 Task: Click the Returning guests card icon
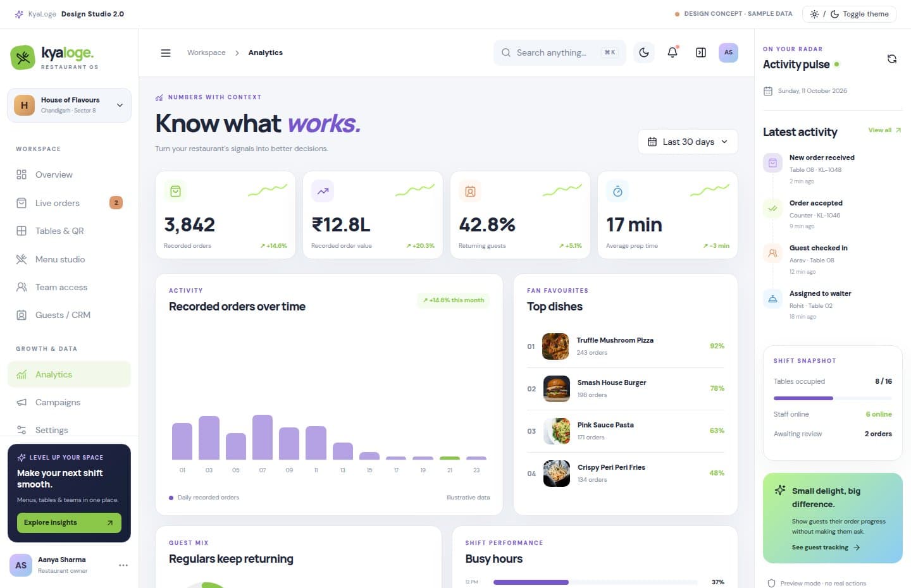(470, 191)
